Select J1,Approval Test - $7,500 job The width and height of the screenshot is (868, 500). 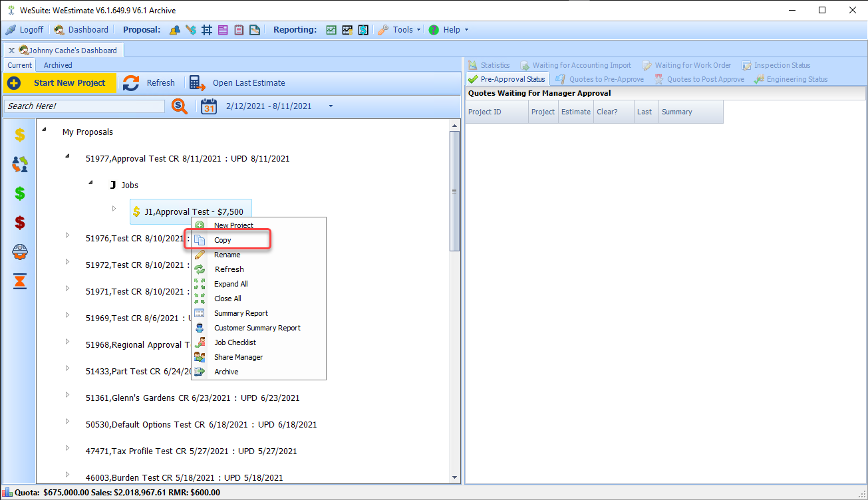click(191, 212)
